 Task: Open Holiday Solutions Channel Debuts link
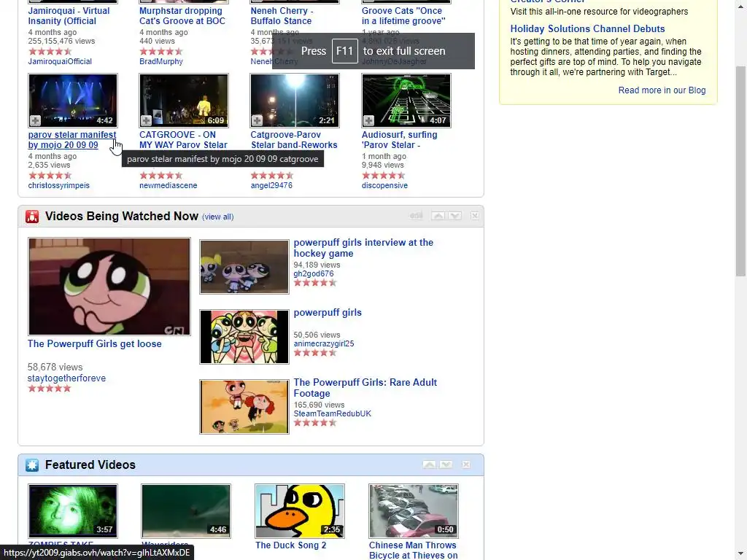coord(587,29)
